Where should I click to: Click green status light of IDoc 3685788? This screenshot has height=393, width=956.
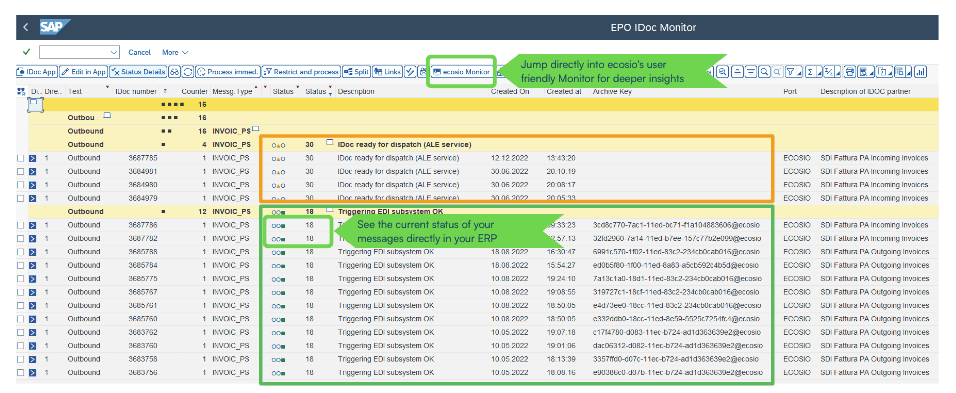(279, 252)
